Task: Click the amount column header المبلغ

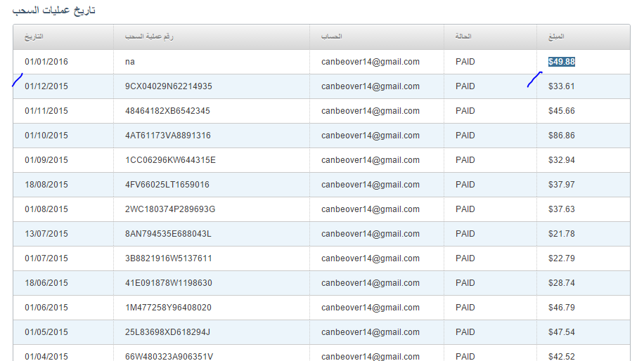Action: pyautogui.click(x=556, y=37)
